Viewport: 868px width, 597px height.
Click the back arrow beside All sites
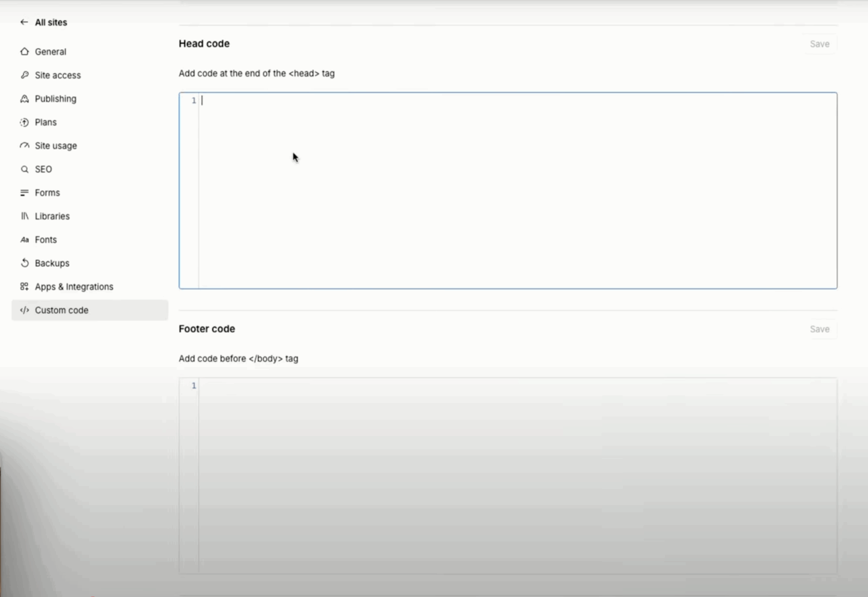[x=24, y=22]
